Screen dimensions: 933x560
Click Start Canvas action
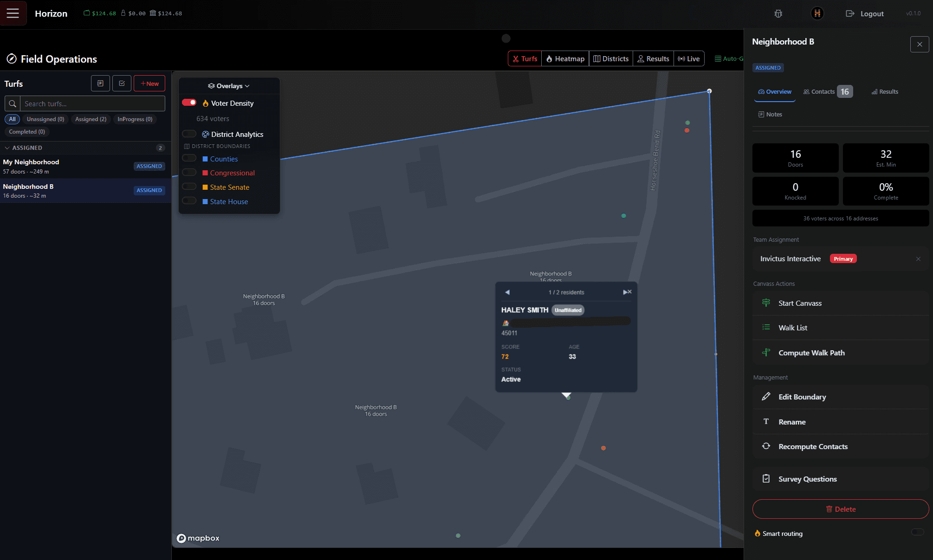click(800, 303)
